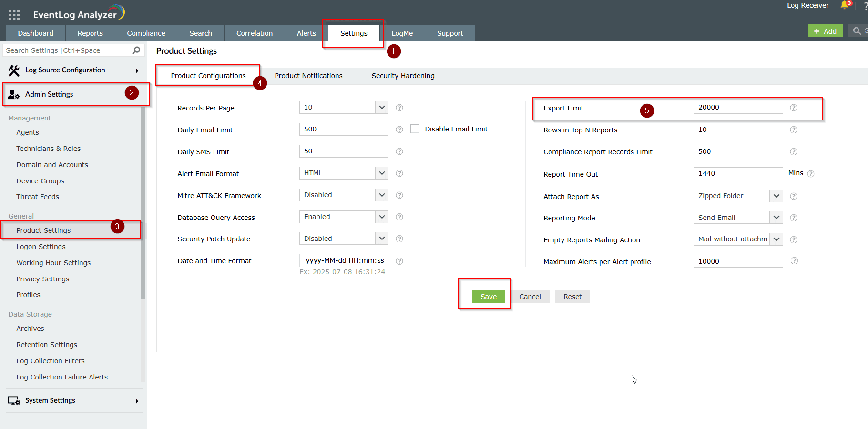
Task: Open Threat Feeds in sidebar
Action: (38, 197)
